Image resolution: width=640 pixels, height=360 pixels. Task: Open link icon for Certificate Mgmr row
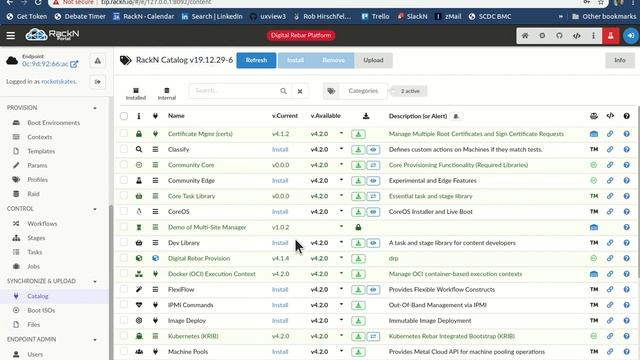(610, 134)
